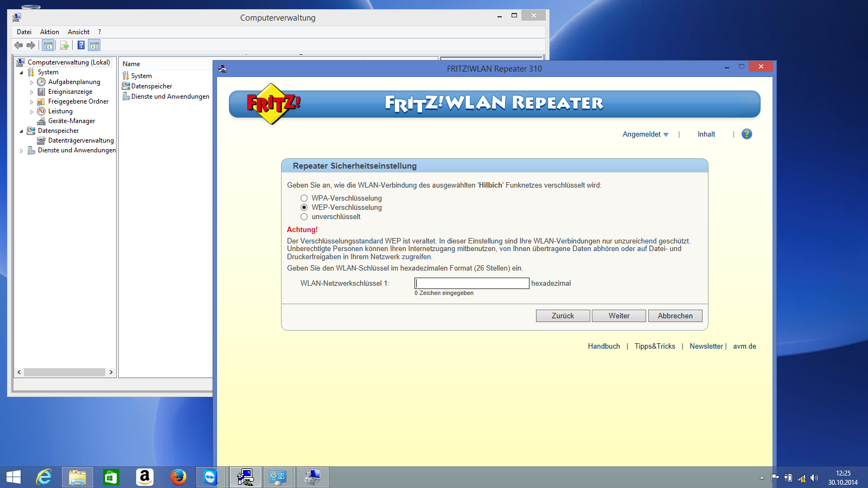Open Windows Store from taskbar

[111, 477]
